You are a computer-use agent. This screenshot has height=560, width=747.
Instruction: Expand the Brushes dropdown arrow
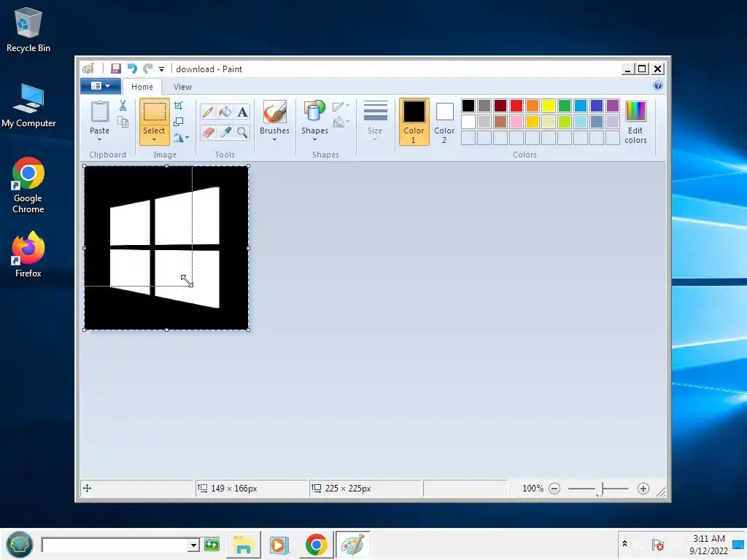click(274, 139)
